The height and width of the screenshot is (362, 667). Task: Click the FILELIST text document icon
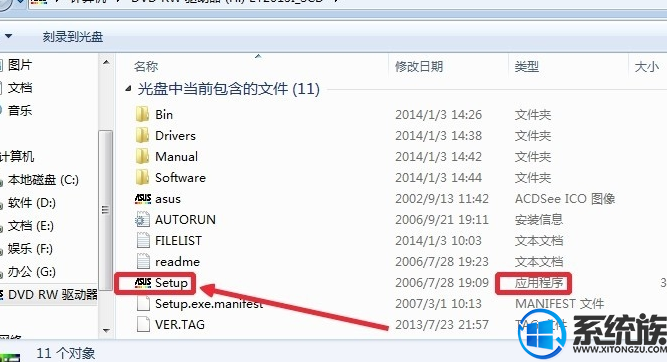point(143,240)
